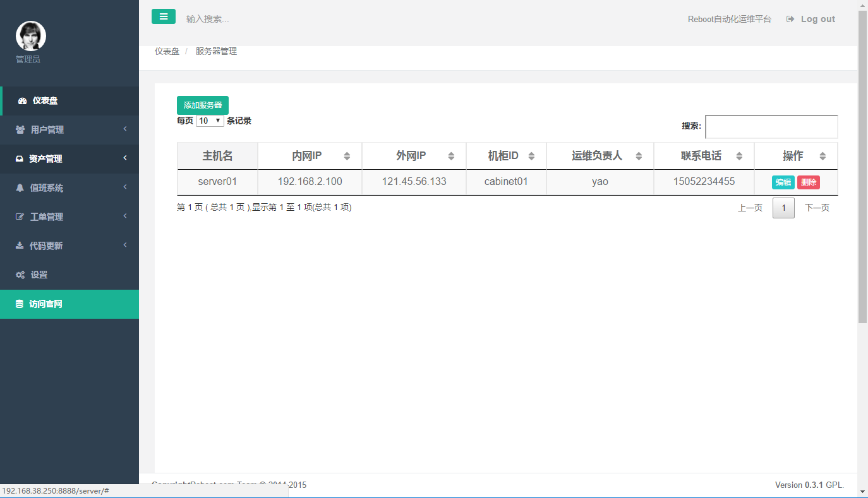Image resolution: width=868 pixels, height=498 pixels.
Task: Select the 仪表盘 dashboard gauge icon
Action: pyautogui.click(x=21, y=101)
